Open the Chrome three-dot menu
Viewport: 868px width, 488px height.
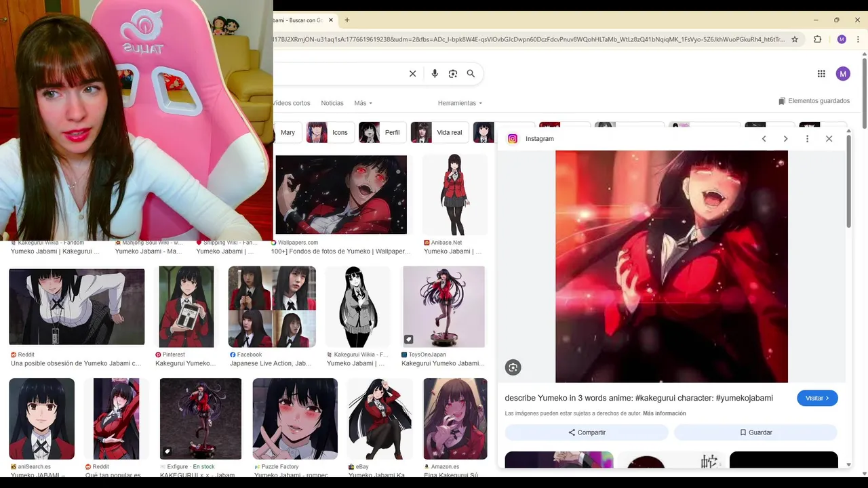[x=859, y=39]
